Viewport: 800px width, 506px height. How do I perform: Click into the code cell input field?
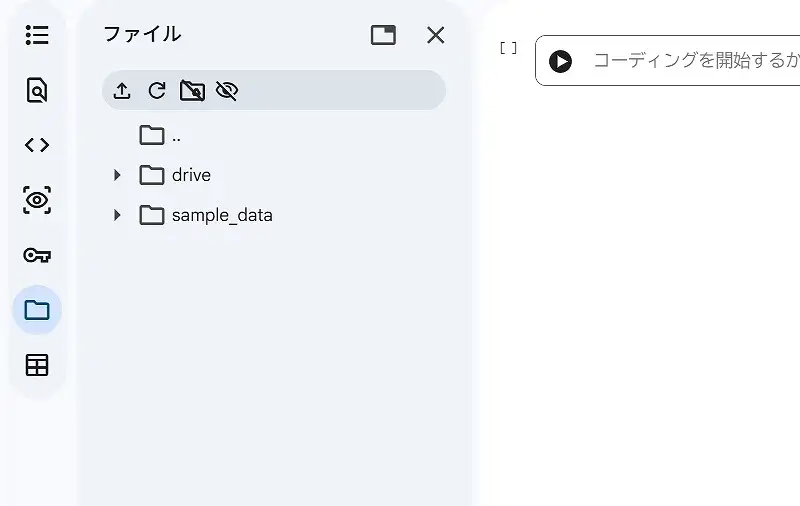(690, 61)
